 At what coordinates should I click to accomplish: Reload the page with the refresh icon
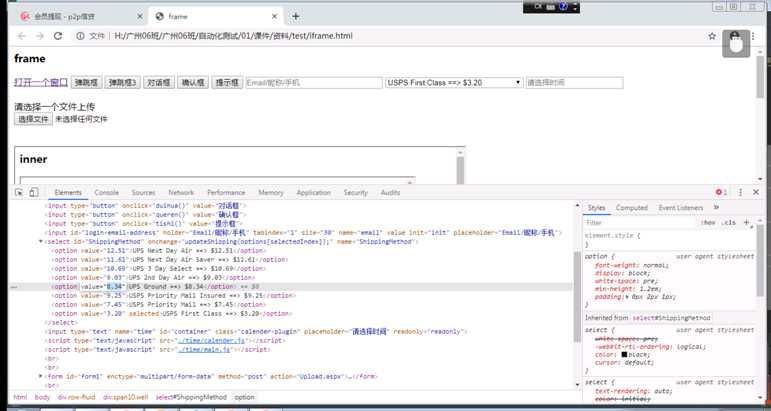coord(58,36)
